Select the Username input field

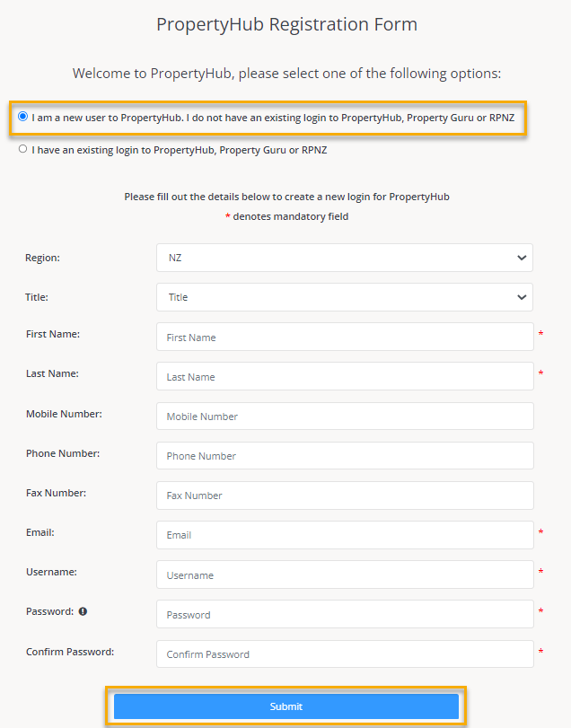point(345,575)
